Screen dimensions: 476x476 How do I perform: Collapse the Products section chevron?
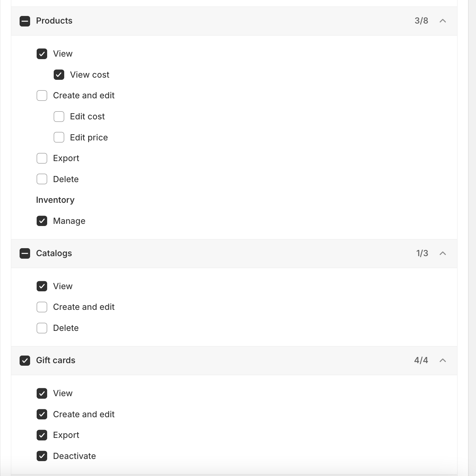[443, 21]
